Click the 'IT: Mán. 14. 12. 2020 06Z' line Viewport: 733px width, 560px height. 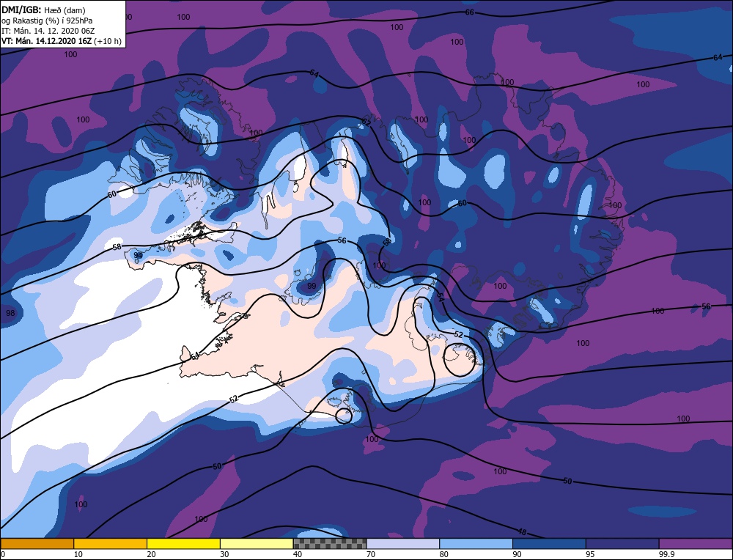coord(48,31)
